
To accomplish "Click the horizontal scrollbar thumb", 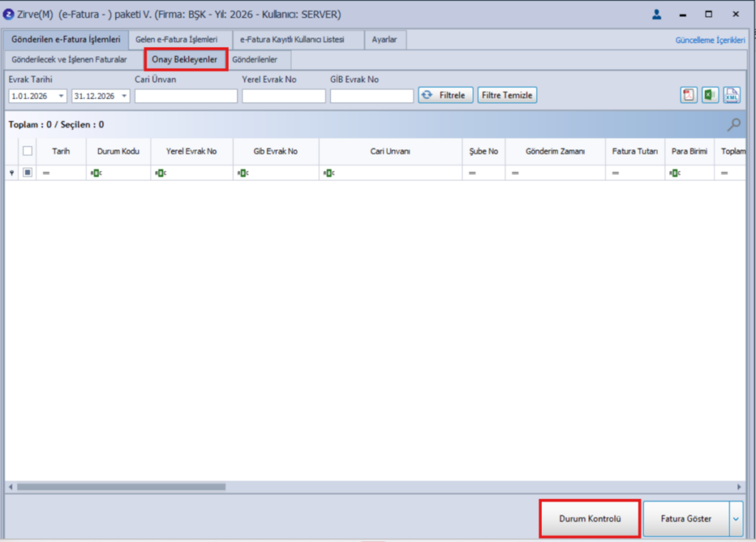I will pyautogui.click(x=122, y=487).
